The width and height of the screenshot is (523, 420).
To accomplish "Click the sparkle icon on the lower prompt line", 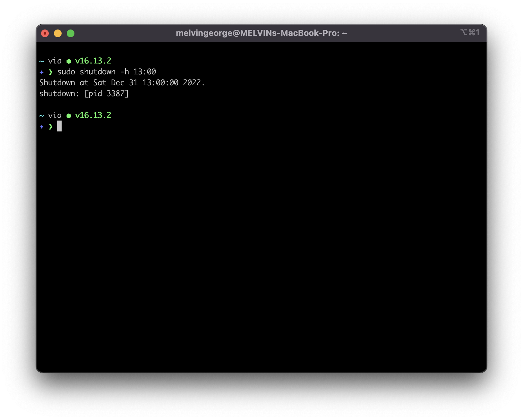I will (42, 127).
